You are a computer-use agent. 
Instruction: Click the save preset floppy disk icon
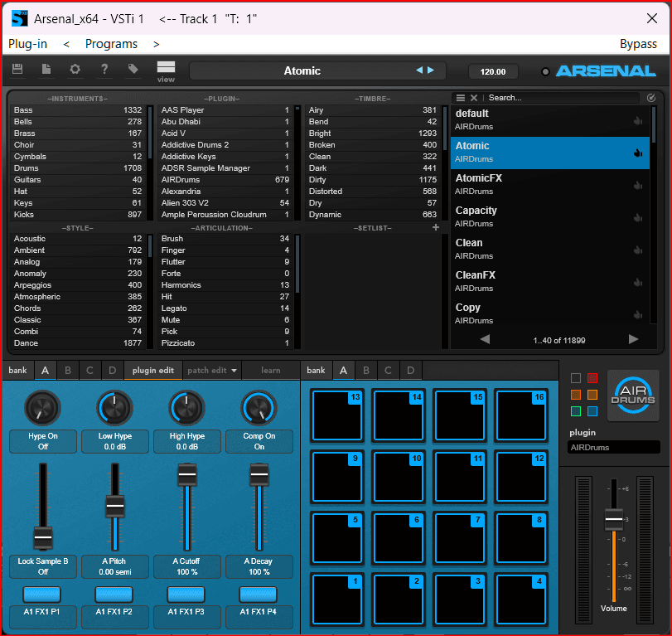tap(17, 70)
